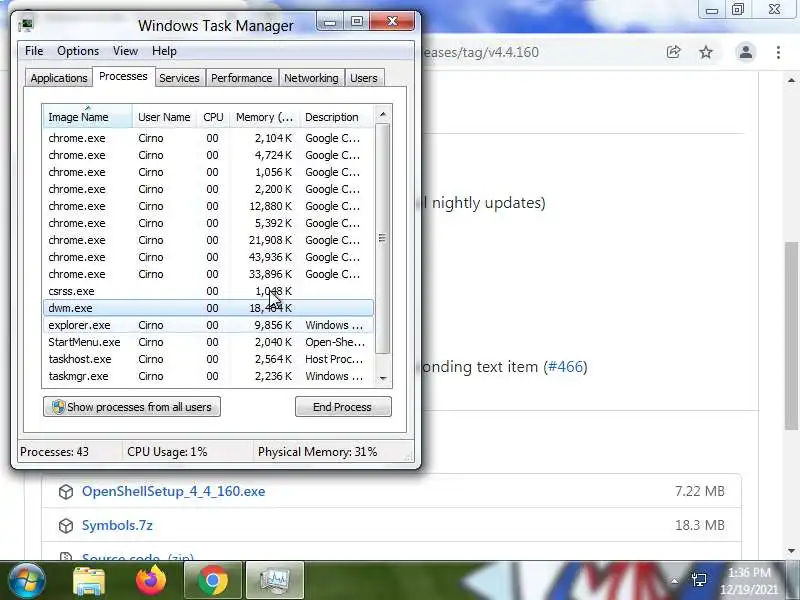Viewport: 800px width, 600px height.
Task: Click Chrome page scrollbar down arrow
Action: (x=791, y=551)
